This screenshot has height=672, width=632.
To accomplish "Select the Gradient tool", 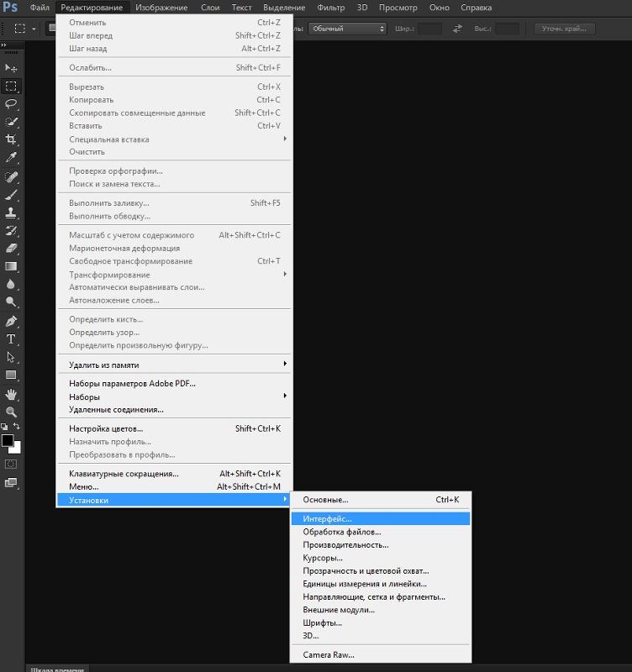I will click(11, 266).
